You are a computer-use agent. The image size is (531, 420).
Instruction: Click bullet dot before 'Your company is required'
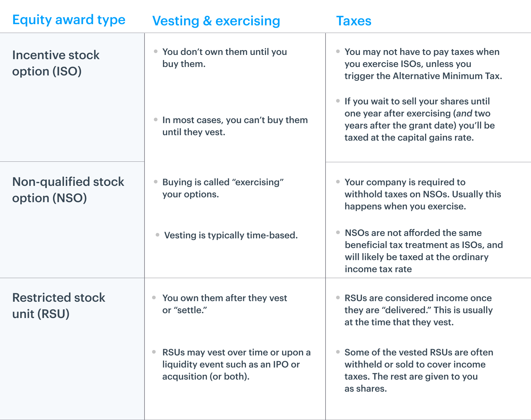338,182
